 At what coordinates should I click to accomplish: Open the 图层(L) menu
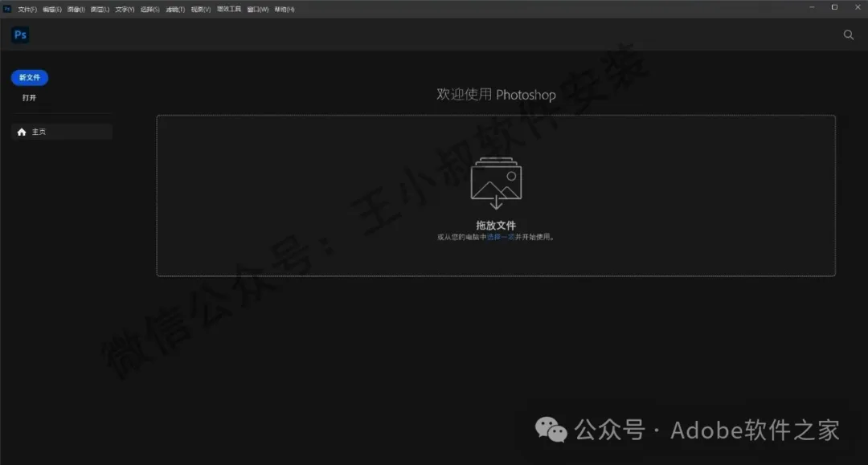[100, 10]
